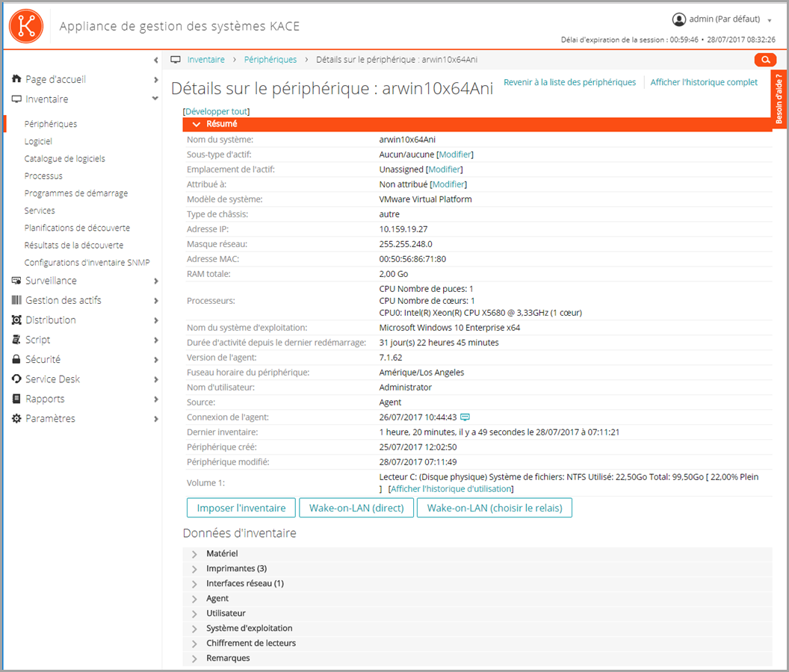
Task: Click the Wake-on-LAN (direct) button
Action: [356, 508]
